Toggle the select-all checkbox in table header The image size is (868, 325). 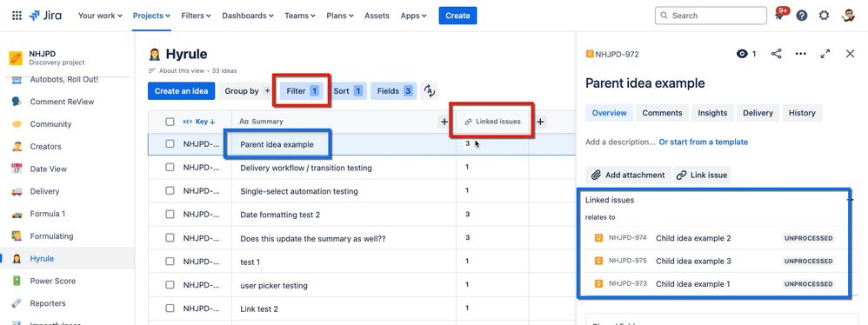[170, 122]
